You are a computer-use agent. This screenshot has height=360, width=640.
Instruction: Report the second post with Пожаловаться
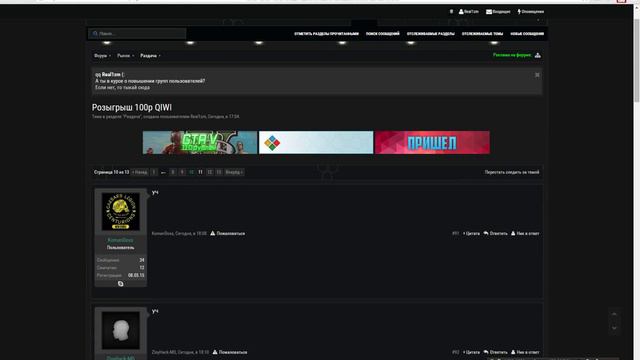[230, 352]
